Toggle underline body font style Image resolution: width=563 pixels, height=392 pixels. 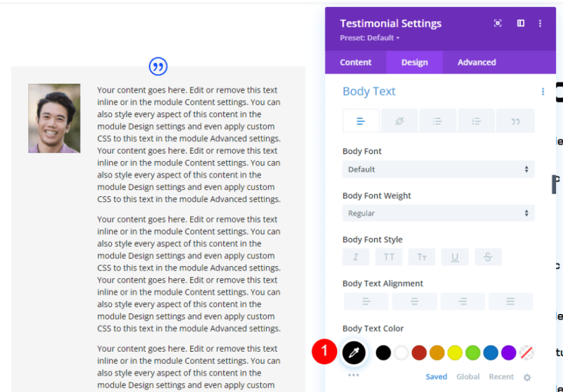point(455,257)
